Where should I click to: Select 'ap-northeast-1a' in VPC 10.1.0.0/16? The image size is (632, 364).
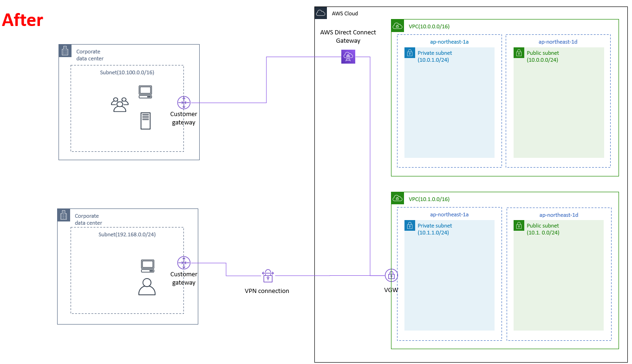click(x=449, y=214)
